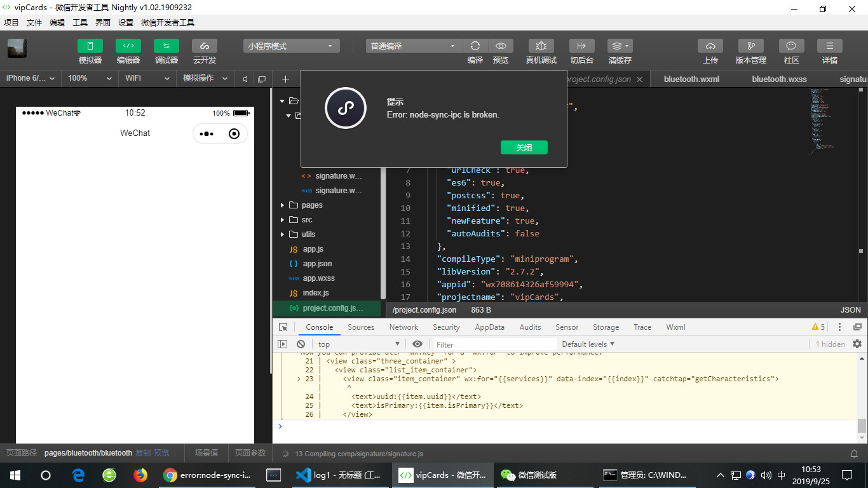Open the 社区 community icon
This screenshot has height=488, width=868.
(x=791, y=46)
